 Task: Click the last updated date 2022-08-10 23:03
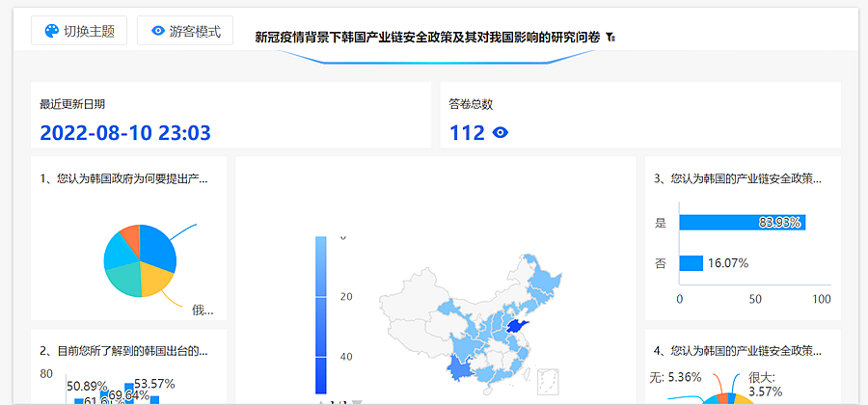pyautogui.click(x=124, y=133)
